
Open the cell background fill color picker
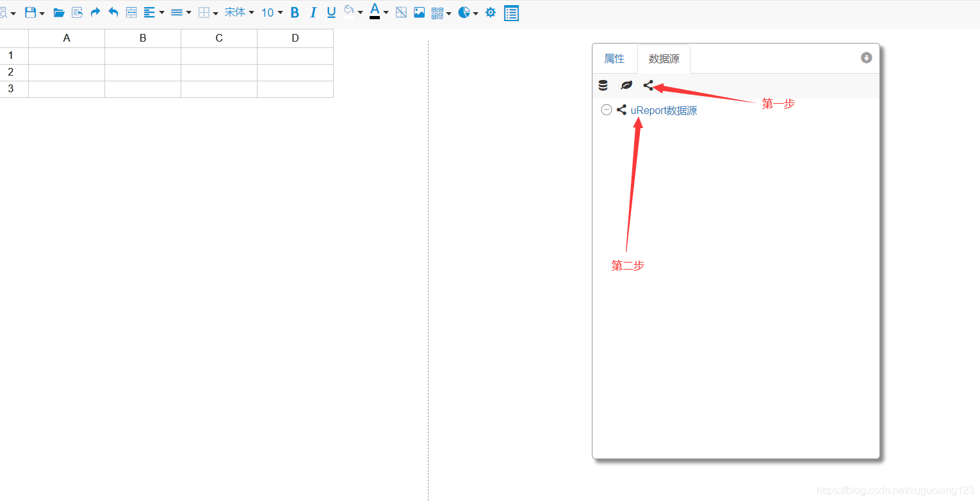[x=353, y=12]
